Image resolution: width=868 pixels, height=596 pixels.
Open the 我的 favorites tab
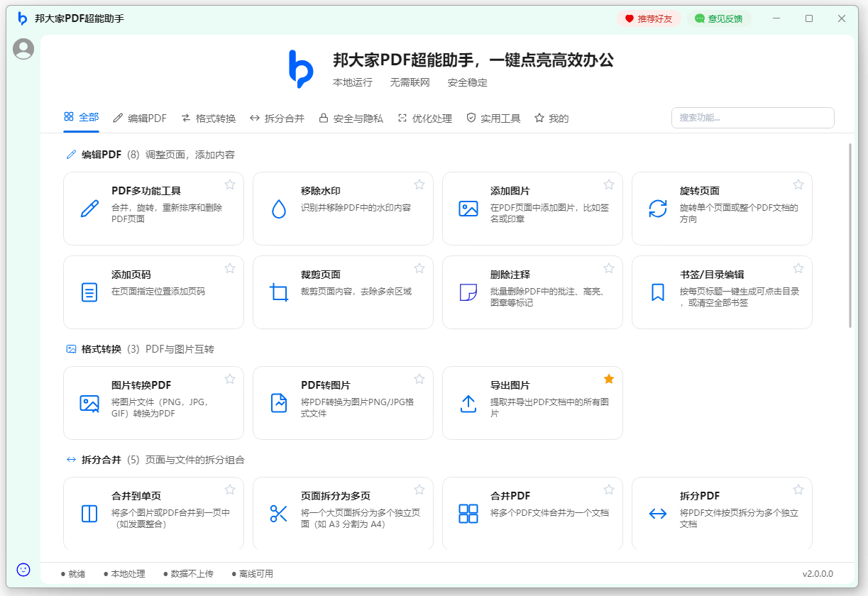tap(551, 118)
